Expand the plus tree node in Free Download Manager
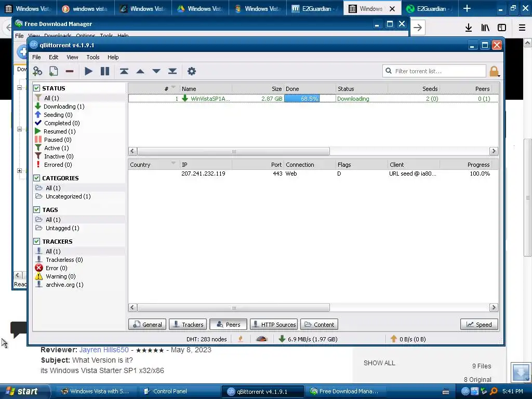 coord(19,171)
